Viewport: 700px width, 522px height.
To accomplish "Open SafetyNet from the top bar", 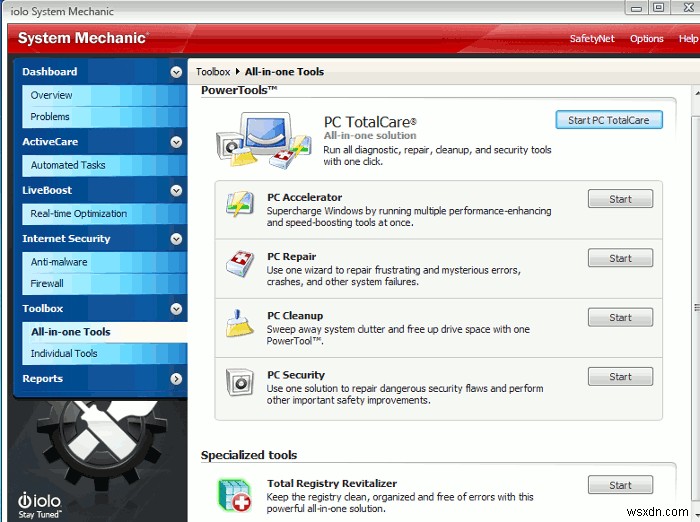I will tap(592, 39).
